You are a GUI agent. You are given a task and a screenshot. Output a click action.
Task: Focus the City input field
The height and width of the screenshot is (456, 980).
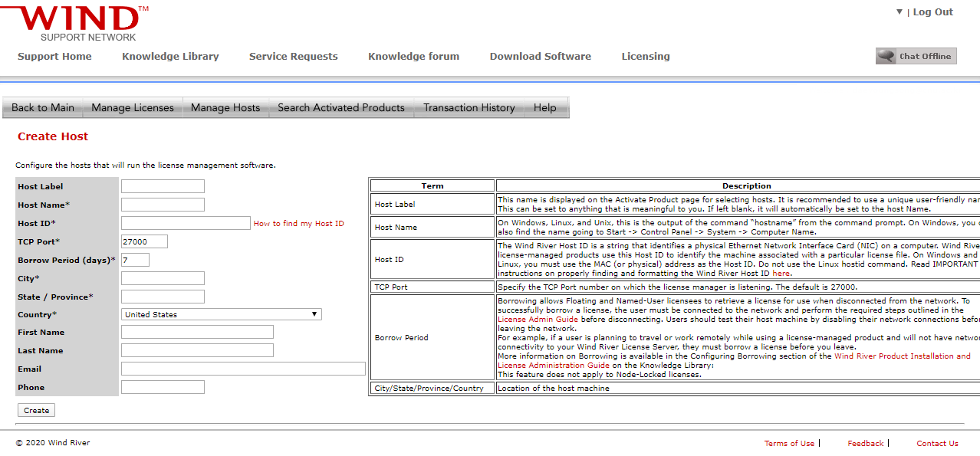point(163,278)
